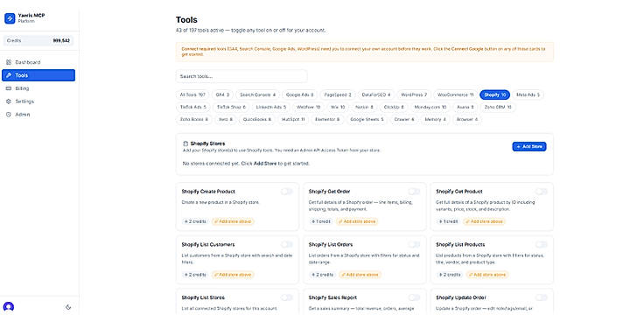Click the Shopify Stores store icon

(185, 143)
